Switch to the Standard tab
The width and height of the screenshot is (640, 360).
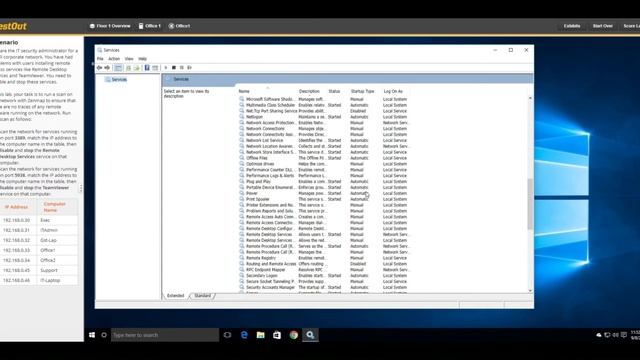[x=202, y=296]
